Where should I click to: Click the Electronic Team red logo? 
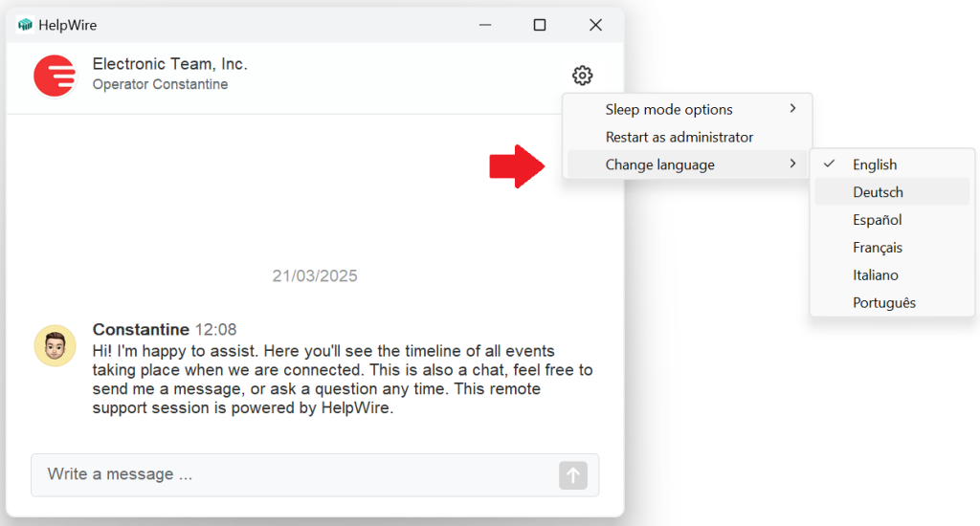click(55, 76)
